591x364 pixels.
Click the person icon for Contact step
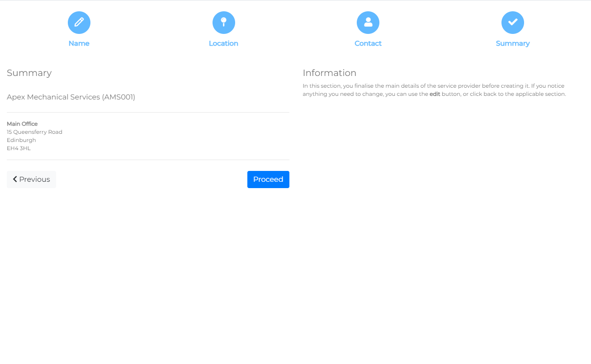coord(368,23)
